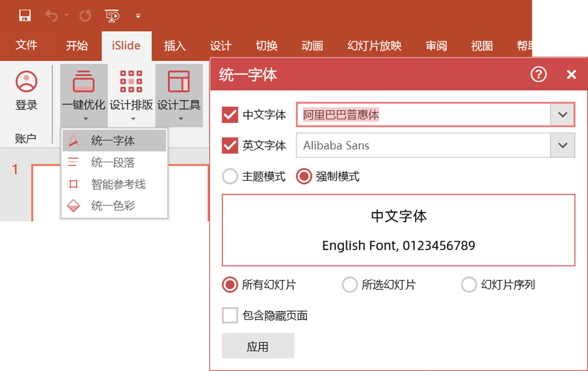
Task: Open the 审阅 ribbon tab
Action: click(x=436, y=45)
